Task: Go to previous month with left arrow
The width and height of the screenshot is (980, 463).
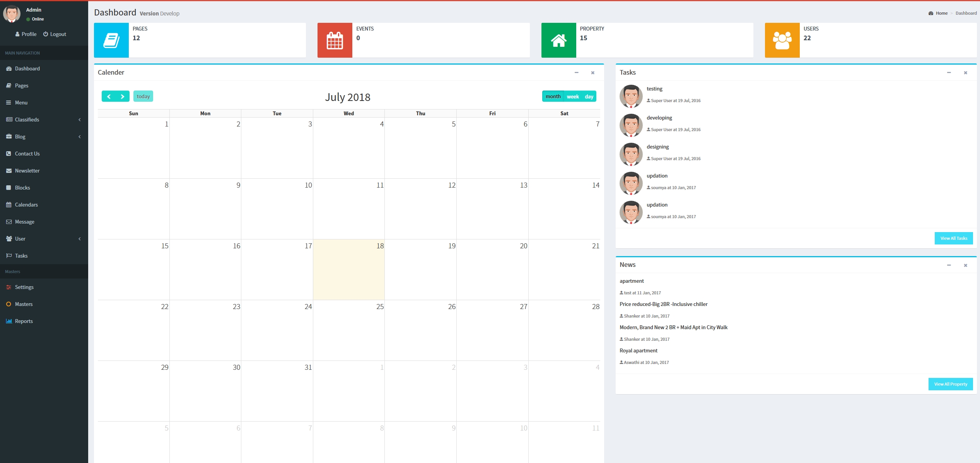Action: point(109,96)
